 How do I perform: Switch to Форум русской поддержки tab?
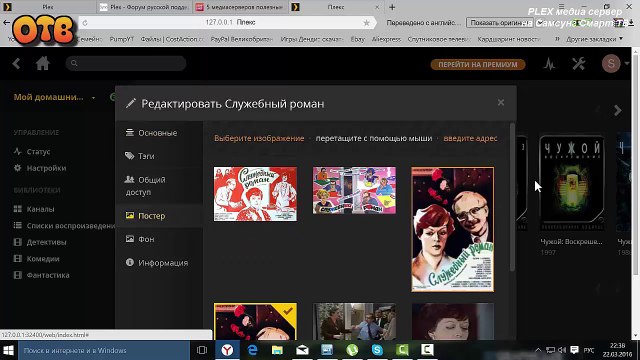coord(144,7)
